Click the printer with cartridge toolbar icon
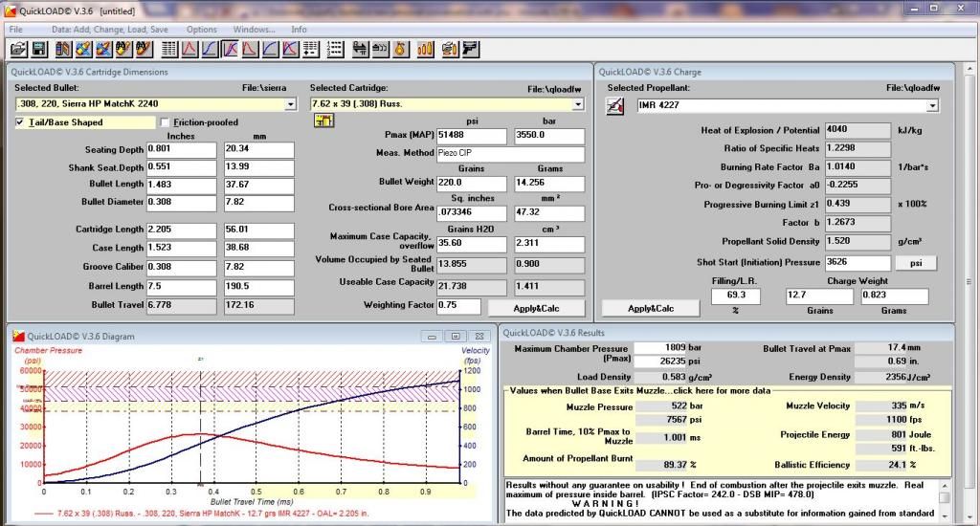The image size is (980, 526). 450,49
